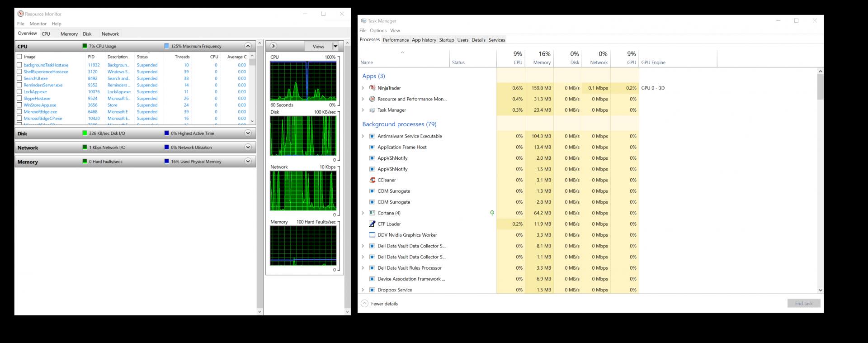Viewport: 868px width, 343px height.
Task: Open the Help menu in Resource Monitor
Action: (57, 24)
